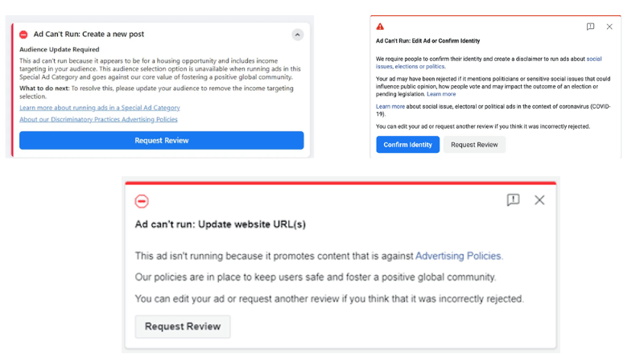Screen dimensions: 644x362
Task: Click the red stop icon in the 'Update website URL(s)' panel
Action: coord(142,201)
